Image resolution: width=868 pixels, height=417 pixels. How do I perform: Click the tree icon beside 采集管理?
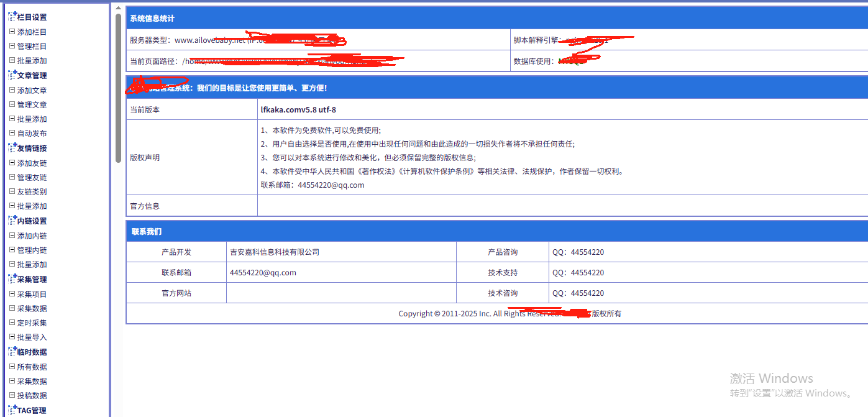(x=12, y=279)
